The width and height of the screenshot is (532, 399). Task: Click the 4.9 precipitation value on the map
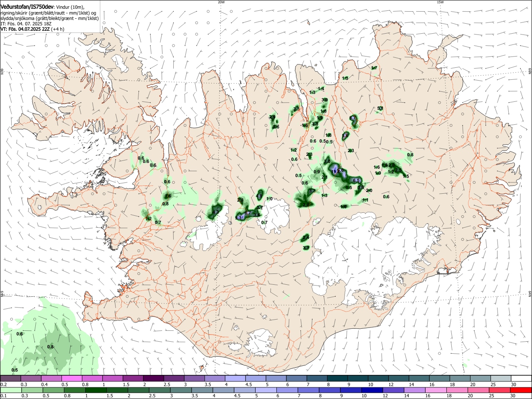coord(259,196)
